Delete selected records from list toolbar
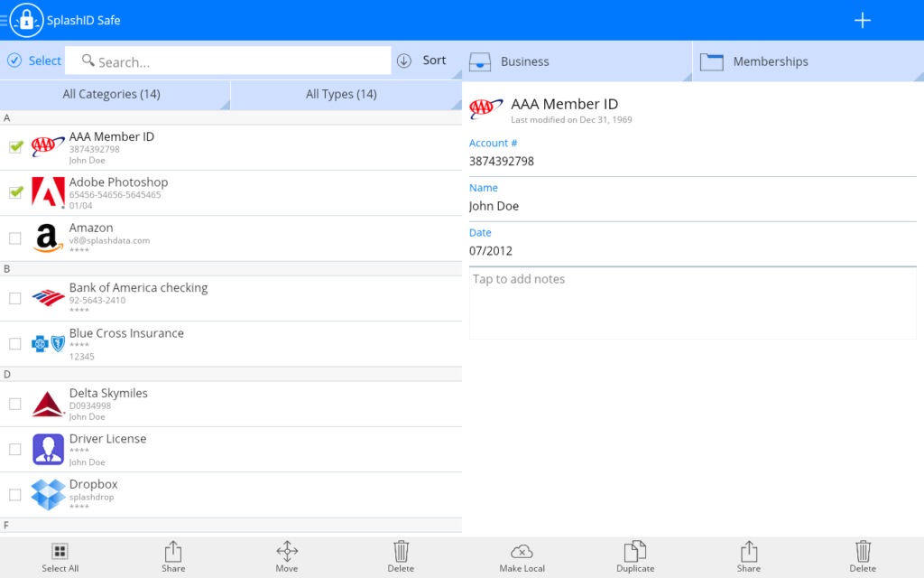Viewport: 924px width, 578px height. click(x=401, y=556)
